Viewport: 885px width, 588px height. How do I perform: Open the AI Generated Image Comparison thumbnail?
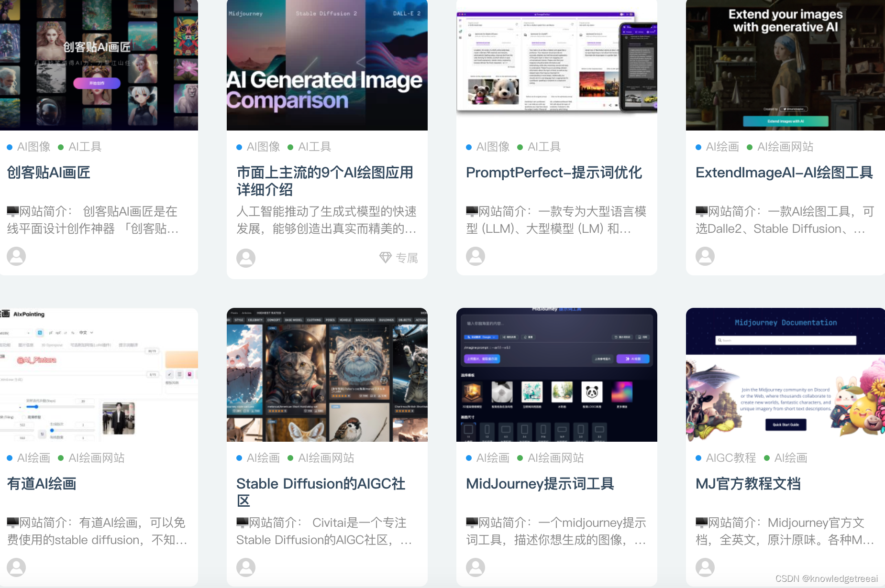click(327, 65)
